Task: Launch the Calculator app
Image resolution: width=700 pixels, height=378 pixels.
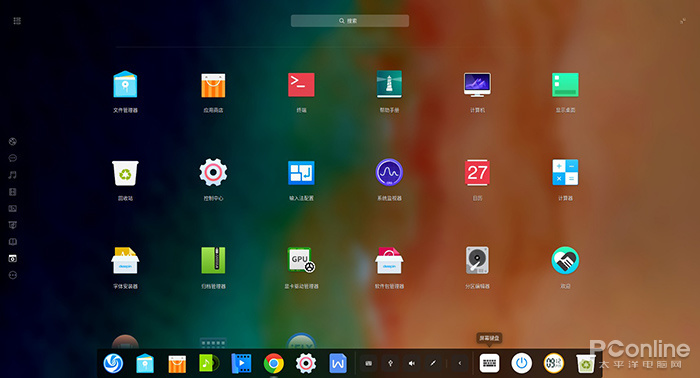Action: click(565, 172)
